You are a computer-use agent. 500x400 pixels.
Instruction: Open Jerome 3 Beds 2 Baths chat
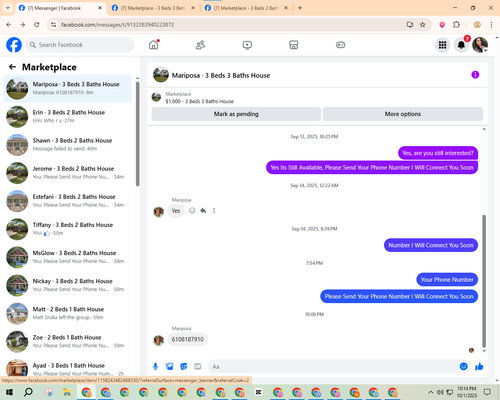coord(67,173)
